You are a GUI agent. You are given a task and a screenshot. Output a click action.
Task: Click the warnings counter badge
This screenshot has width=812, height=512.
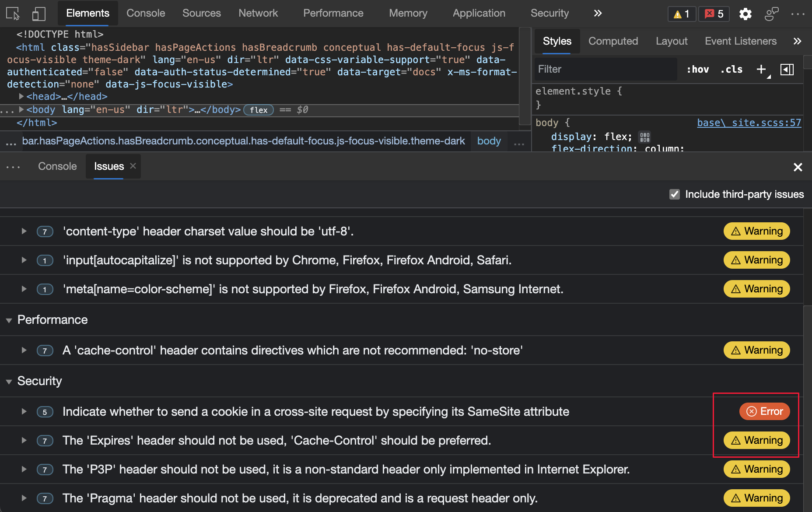pyautogui.click(x=681, y=14)
